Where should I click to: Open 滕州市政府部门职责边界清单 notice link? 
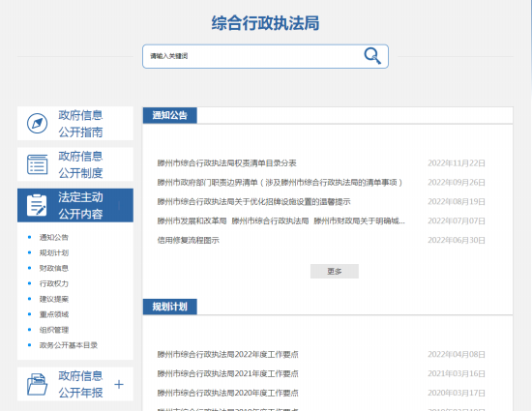[280, 183]
